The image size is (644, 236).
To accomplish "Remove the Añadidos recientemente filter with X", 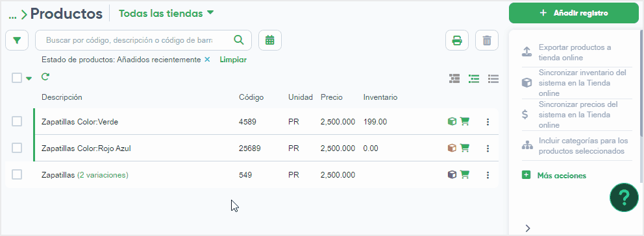I will (x=207, y=60).
